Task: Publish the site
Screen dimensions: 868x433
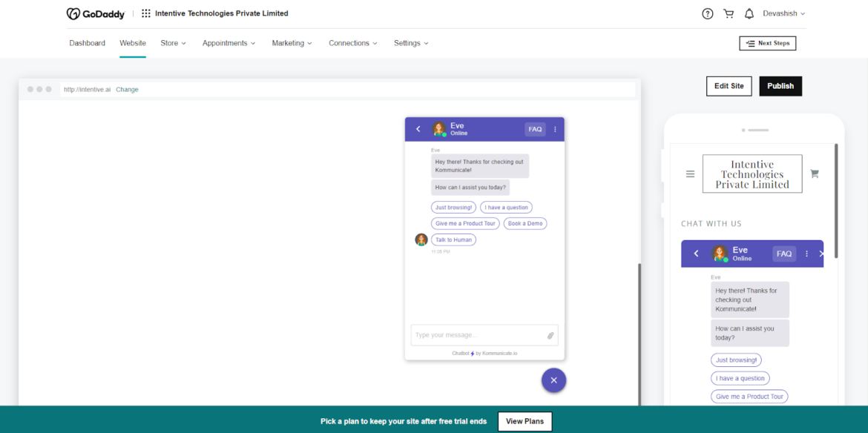Action: [780, 86]
